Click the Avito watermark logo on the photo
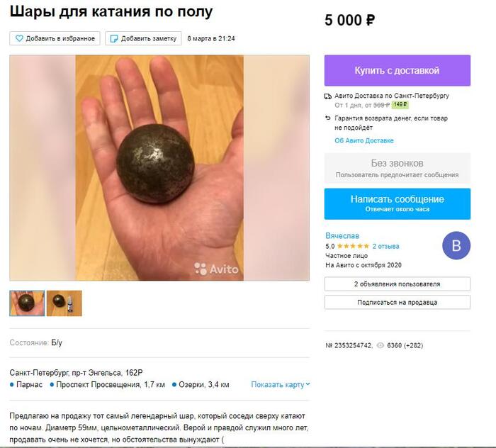The height and width of the screenshot is (448, 496). click(x=216, y=269)
